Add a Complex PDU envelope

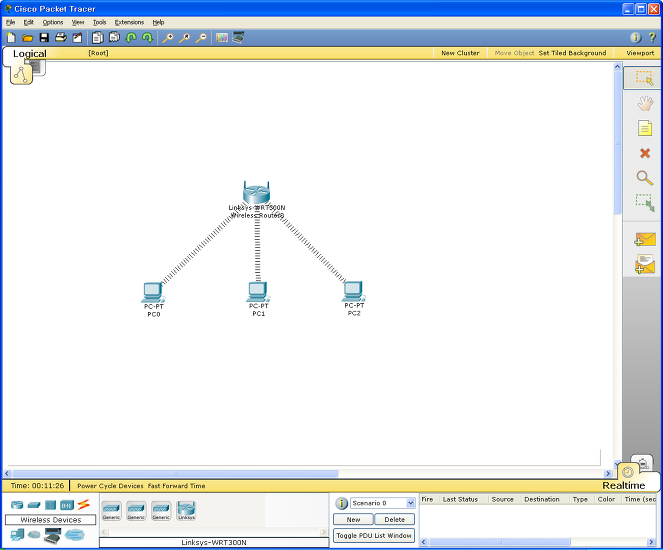coord(645,264)
